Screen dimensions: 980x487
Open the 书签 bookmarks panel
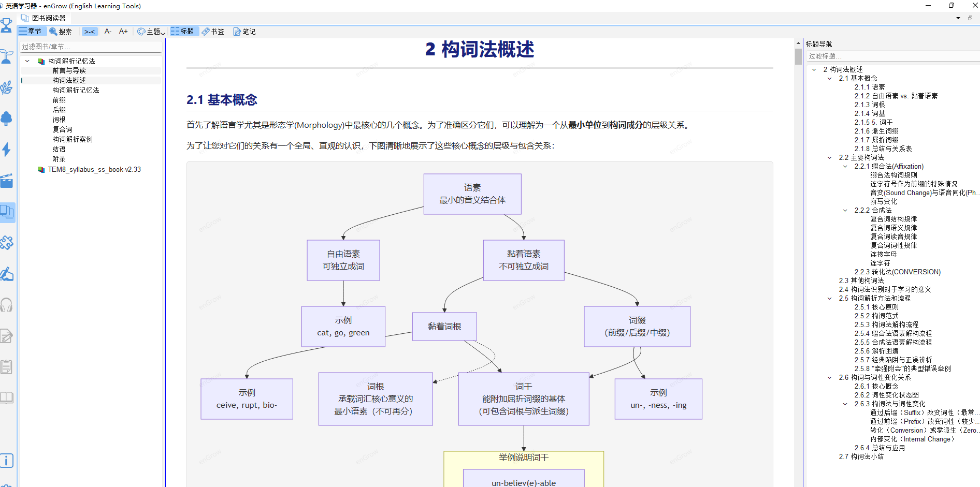[213, 32]
